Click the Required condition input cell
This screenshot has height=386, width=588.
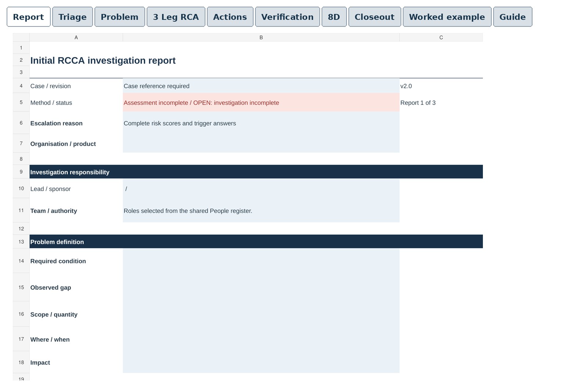click(x=261, y=261)
